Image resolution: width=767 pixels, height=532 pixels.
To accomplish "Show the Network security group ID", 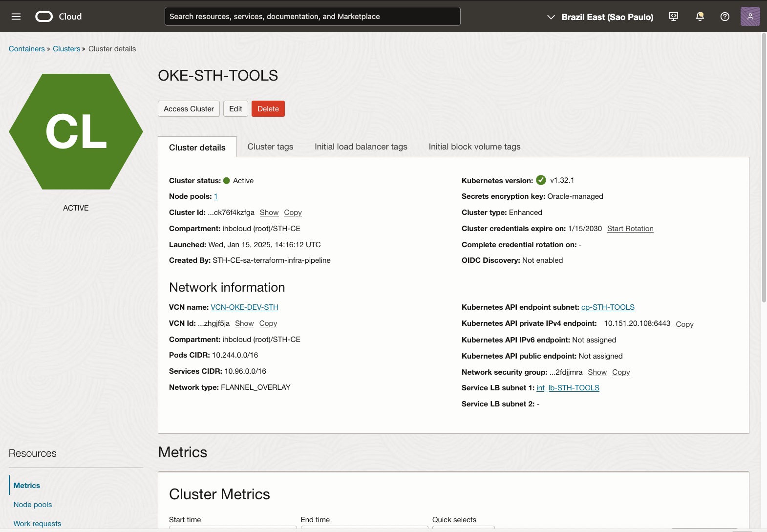I will tap(597, 372).
